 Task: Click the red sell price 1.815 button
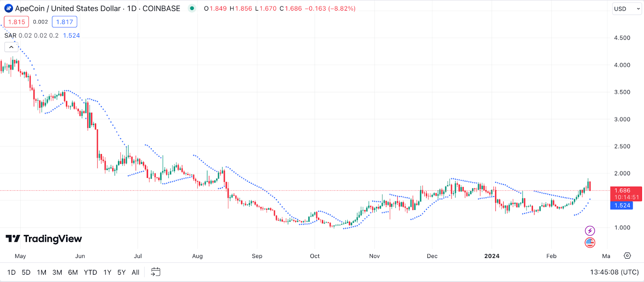click(17, 22)
